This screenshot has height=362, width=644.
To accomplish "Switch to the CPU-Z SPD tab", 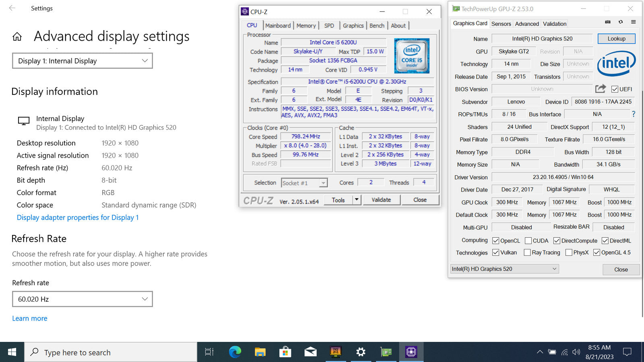I will click(329, 25).
